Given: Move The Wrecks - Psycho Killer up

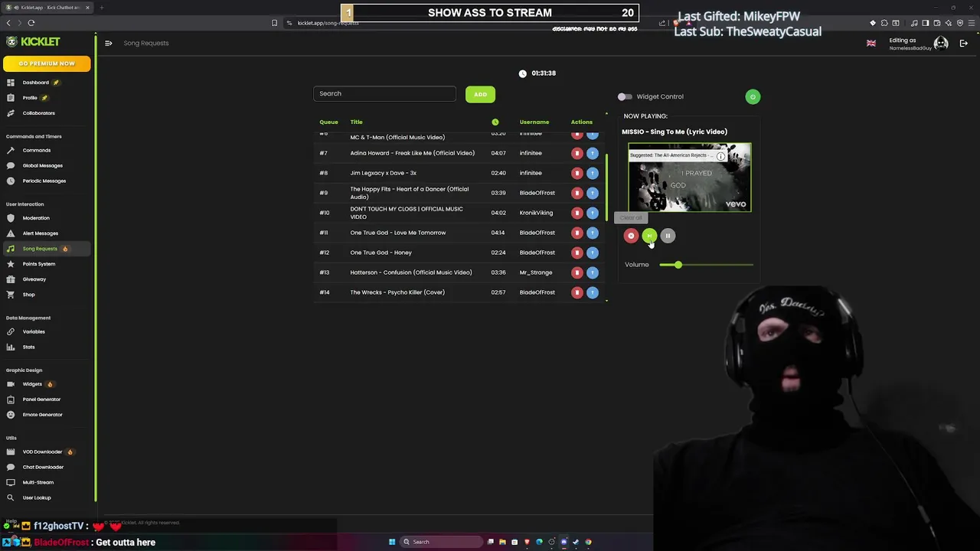Looking at the screenshot, I should [x=593, y=292].
